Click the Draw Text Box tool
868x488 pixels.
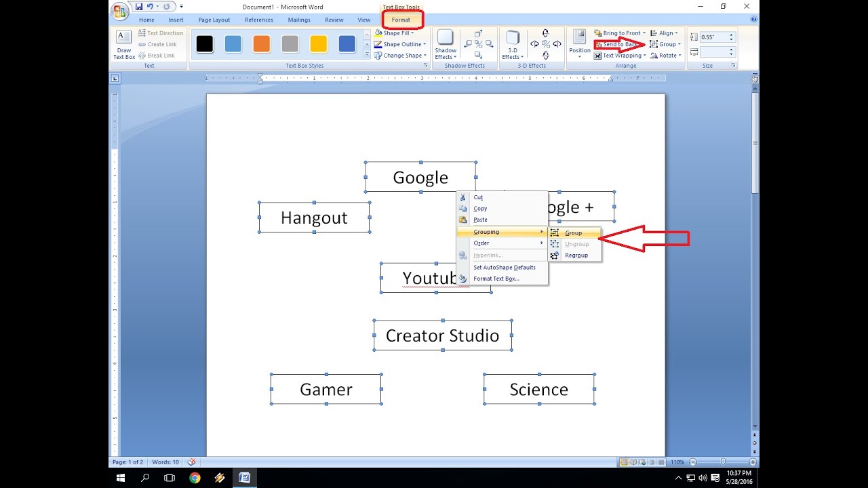coord(124,45)
